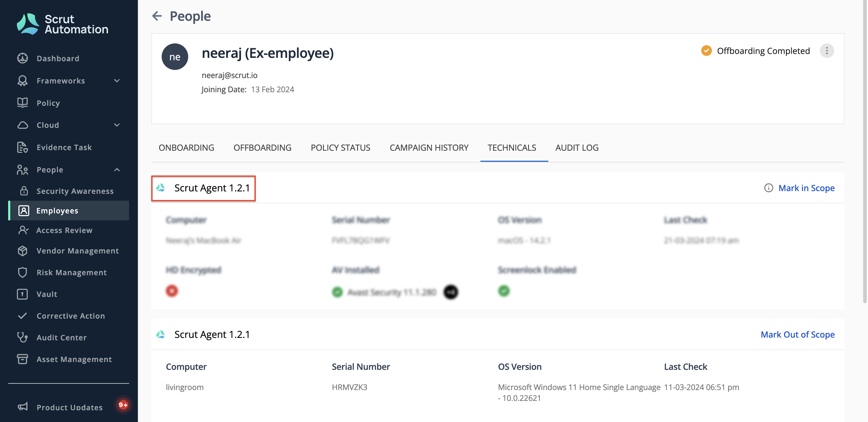The width and height of the screenshot is (868, 422).
Task: Click the page's vertical scrollbar
Action: click(865, 152)
